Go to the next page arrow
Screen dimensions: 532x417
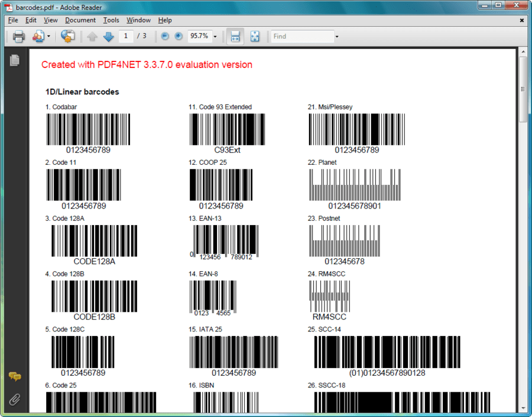click(108, 37)
